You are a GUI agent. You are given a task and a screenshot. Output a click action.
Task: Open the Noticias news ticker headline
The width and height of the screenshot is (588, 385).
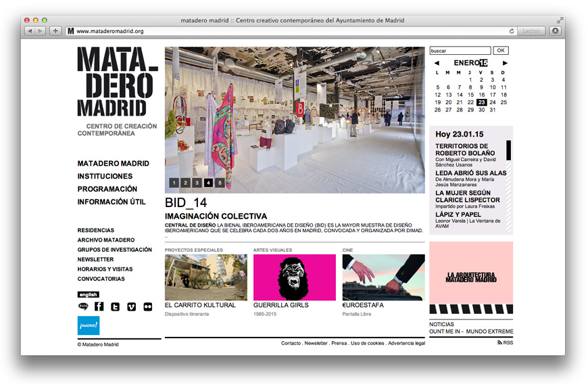(x=471, y=332)
